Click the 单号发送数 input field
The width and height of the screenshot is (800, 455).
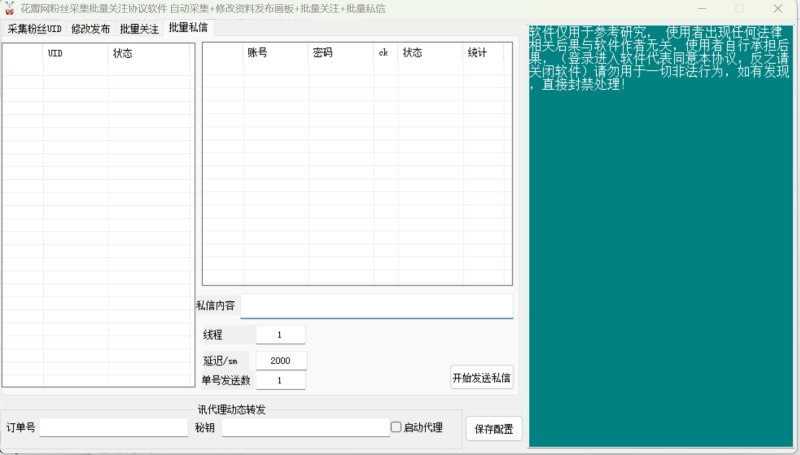tap(280, 380)
